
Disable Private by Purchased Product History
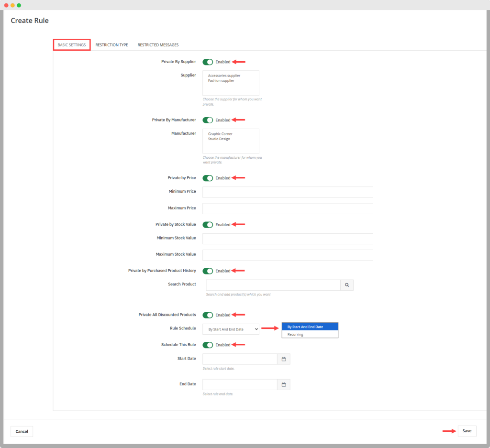tap(208, 271)
